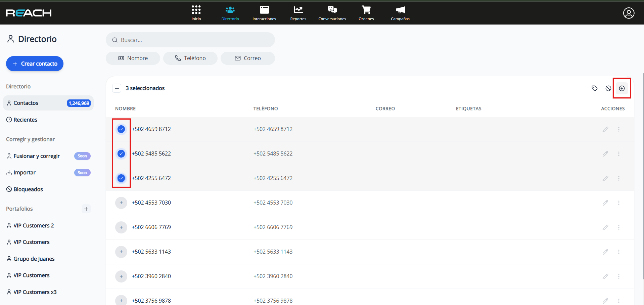Deselect contact +502 4255 6472

click(x=121, y=178)
